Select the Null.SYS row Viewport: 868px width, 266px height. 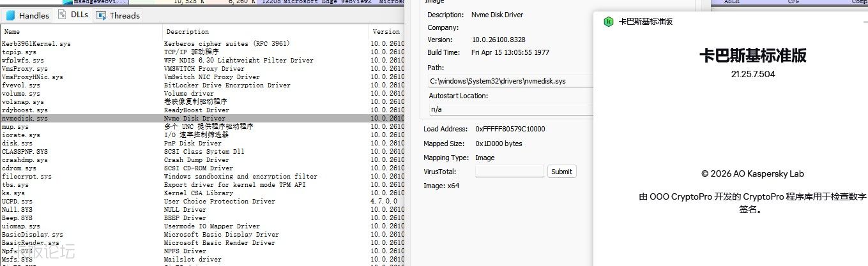(x=202, y=209)
